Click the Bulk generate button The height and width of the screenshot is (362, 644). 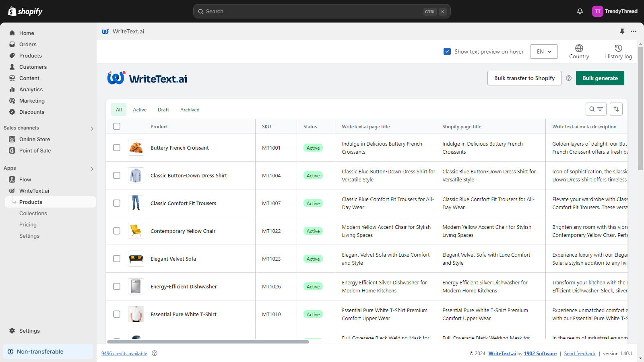point(600,78)
